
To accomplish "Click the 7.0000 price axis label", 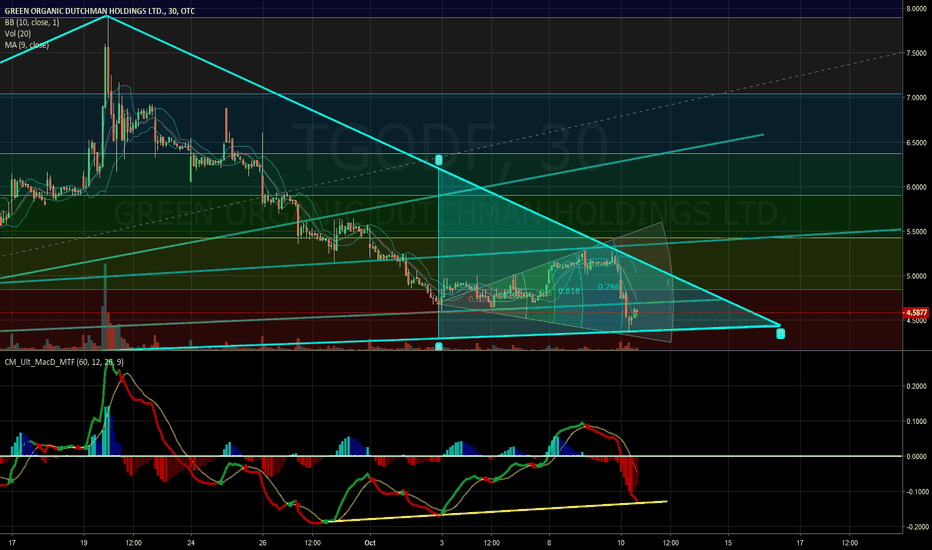I will click(x=917, y=98).
